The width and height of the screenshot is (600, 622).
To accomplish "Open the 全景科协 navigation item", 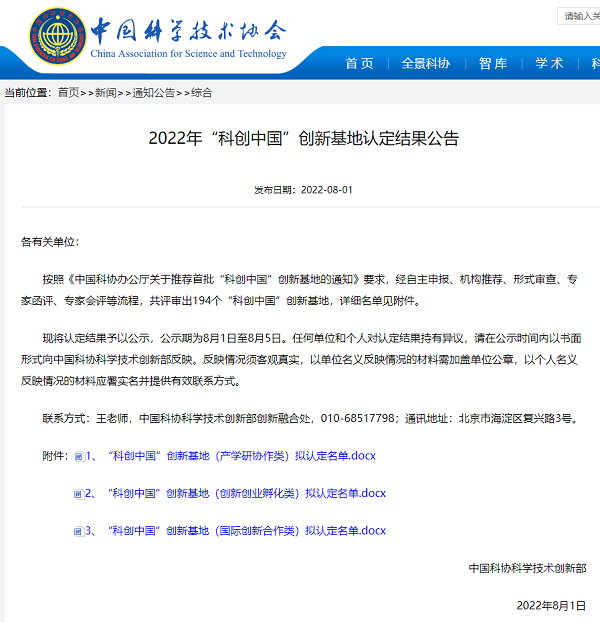I will 426,63.
